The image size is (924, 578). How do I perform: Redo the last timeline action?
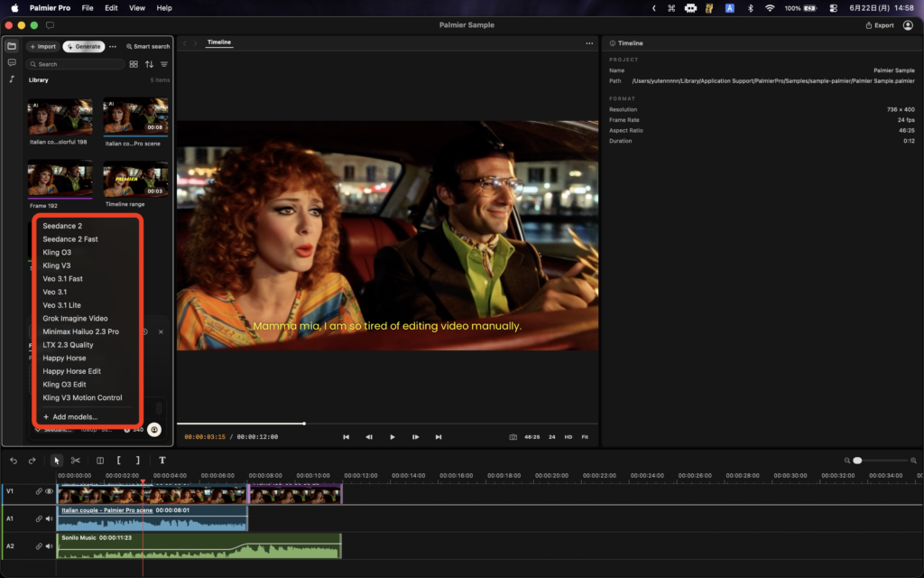click(x=32, y=460)
